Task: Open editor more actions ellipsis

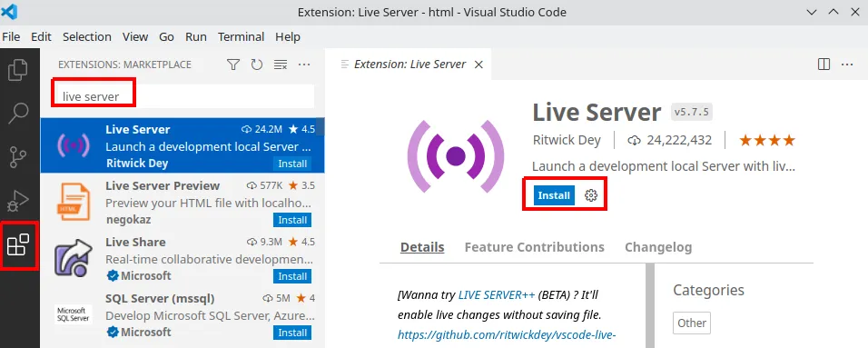Action: [x=847, y=65]
